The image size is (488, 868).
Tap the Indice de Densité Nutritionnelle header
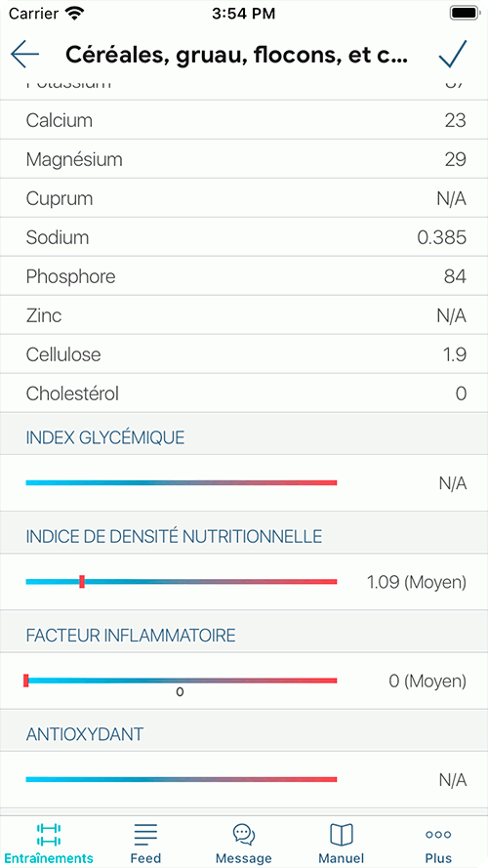[x=174, y=536]
